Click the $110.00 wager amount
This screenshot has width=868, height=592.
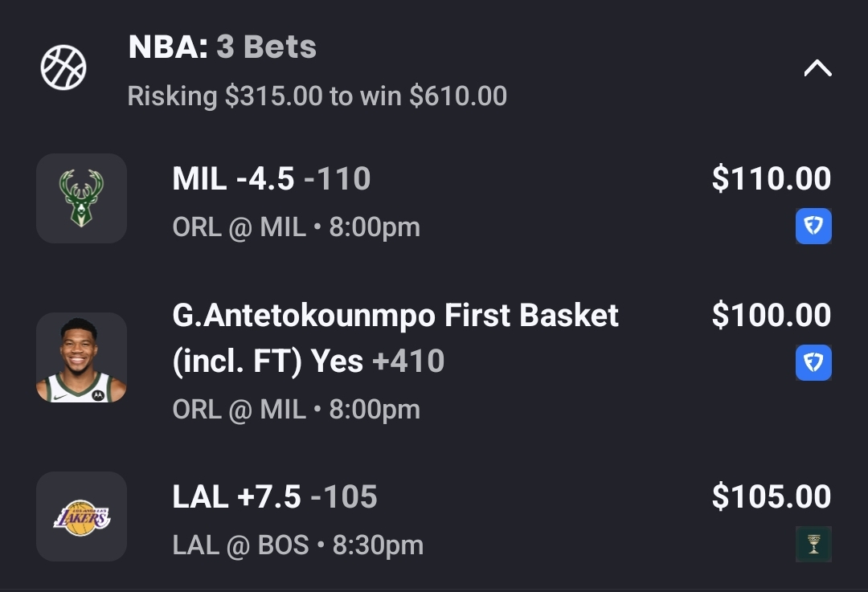[x=771, y=179]
